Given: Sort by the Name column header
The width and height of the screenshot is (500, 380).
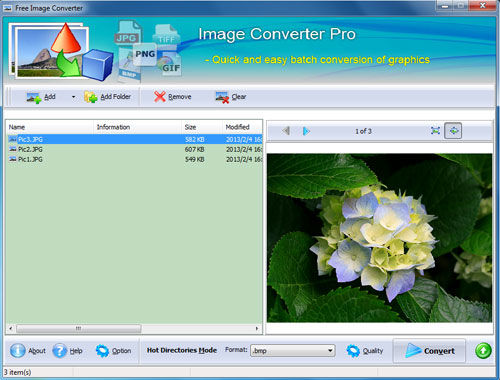Looking at the screenshot, I should pos(50,127).
